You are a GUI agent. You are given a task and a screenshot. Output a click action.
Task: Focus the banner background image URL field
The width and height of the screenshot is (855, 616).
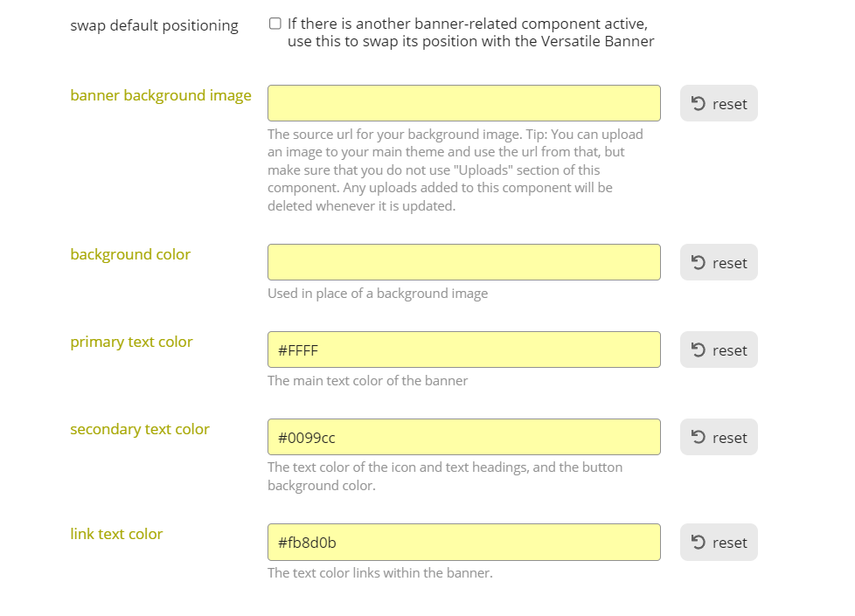(463, 103)
